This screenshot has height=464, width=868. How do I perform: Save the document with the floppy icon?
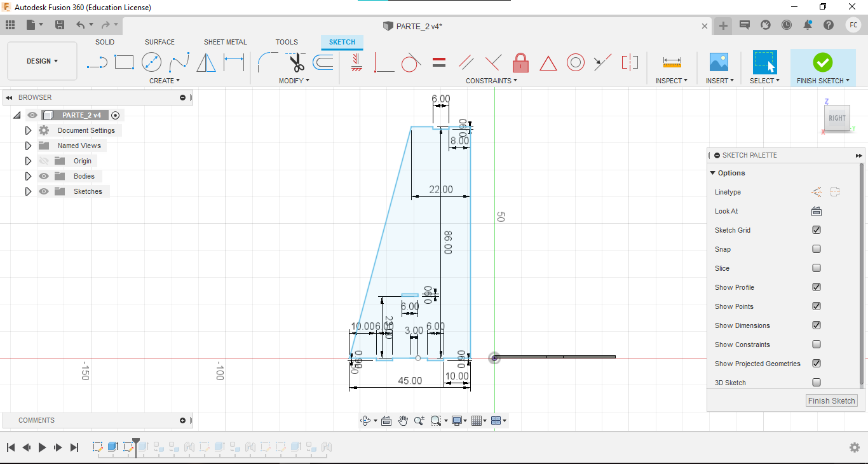click(x=60, y=25)
